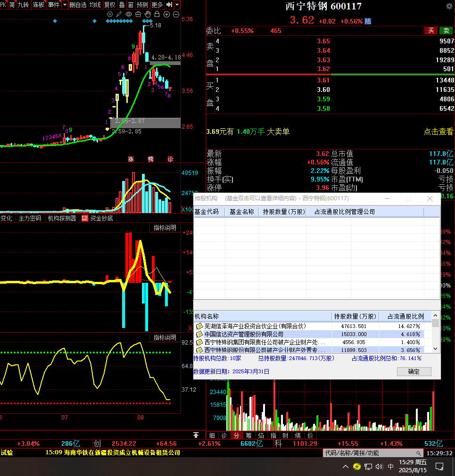Open 指标说明 for the bottom oscillator panel
This screenshot has height=476, width=455.
[165, 337]
